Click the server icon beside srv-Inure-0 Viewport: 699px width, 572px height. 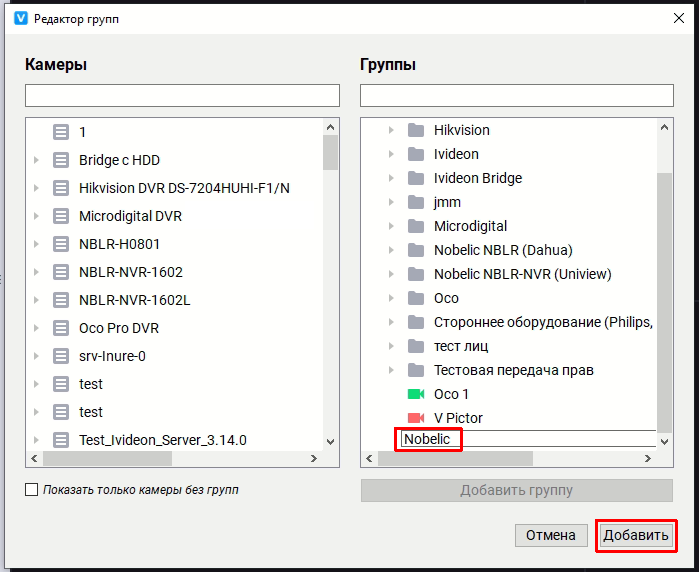pyautogui.click(x=61, y=356)
